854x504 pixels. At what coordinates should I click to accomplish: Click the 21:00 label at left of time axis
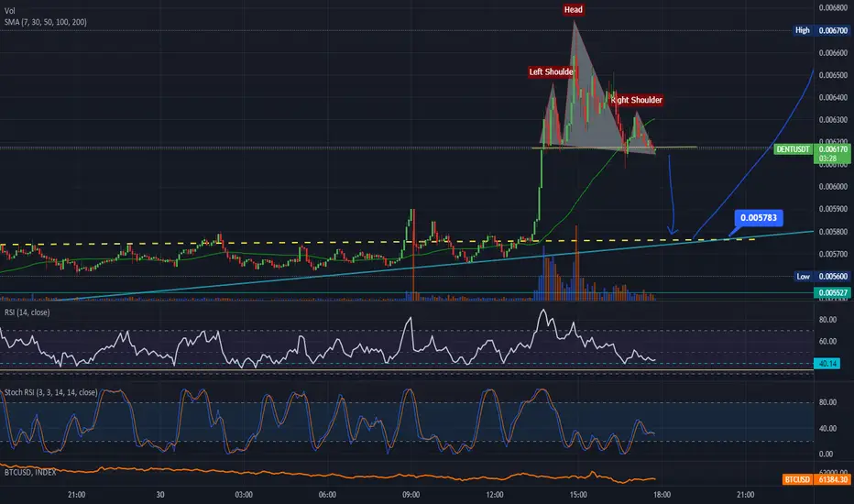coord(76,495)
